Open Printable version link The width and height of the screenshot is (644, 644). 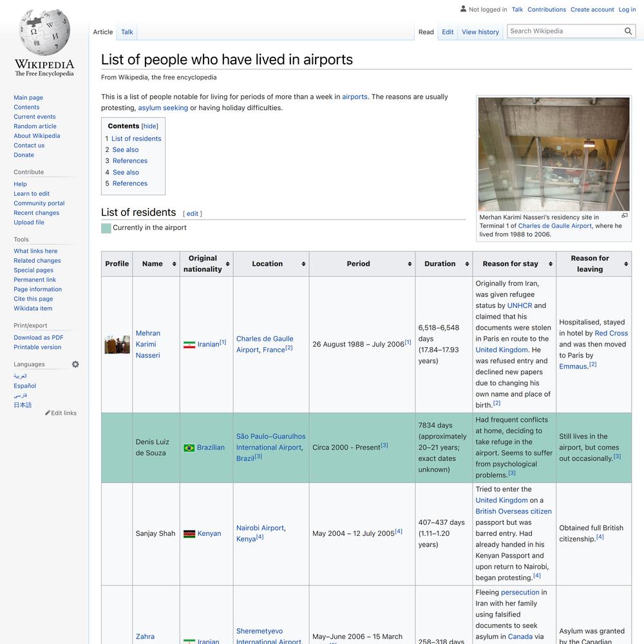(x=37, y=347)
